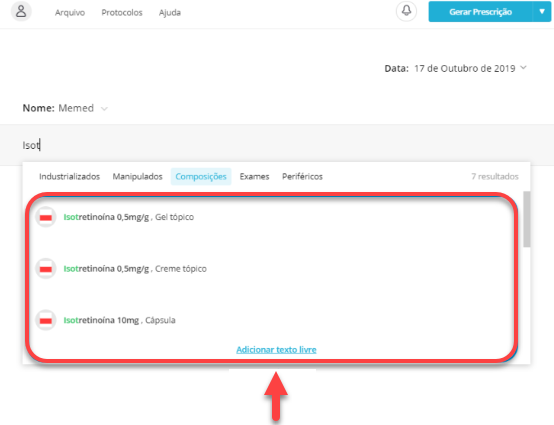Expand the date chevron next to 2019
This screenshot has width=554, height=425.
coord(524,67)
